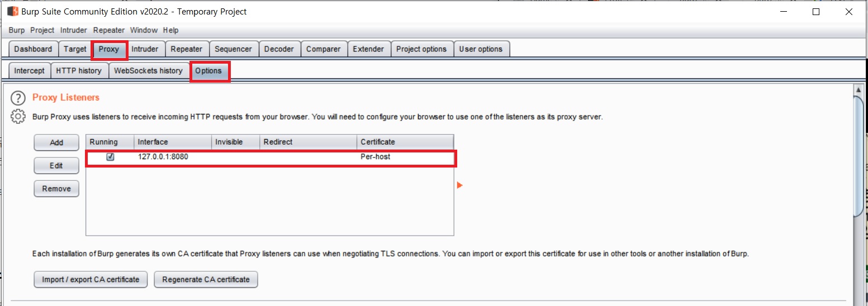Click the Running column header
This screenshot has width=868, height=306.
click(110, 142)
